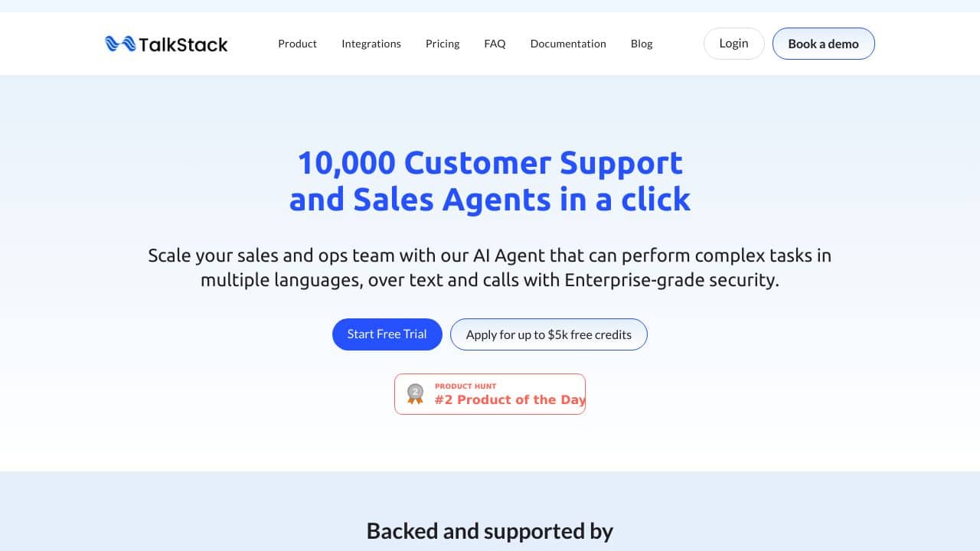The width and height of the screenshot is (980, 551).
Task: Open the #2 Product of the Day badge
Action: coord(490,394)
